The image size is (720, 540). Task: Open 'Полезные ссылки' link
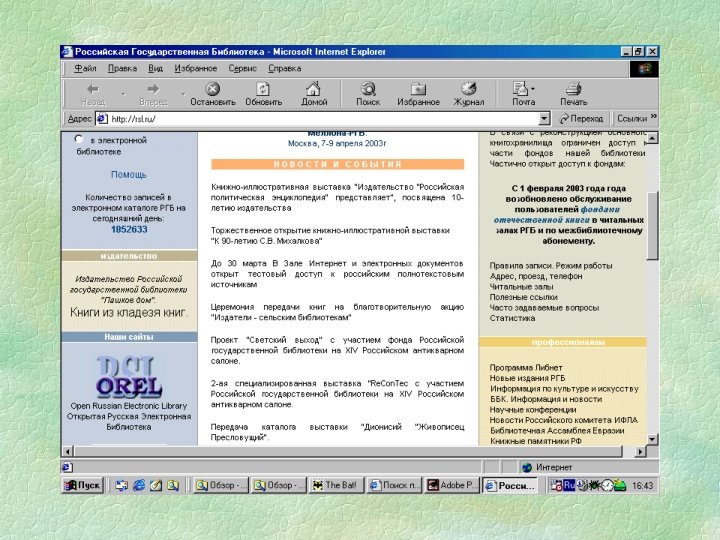(523, 297)
